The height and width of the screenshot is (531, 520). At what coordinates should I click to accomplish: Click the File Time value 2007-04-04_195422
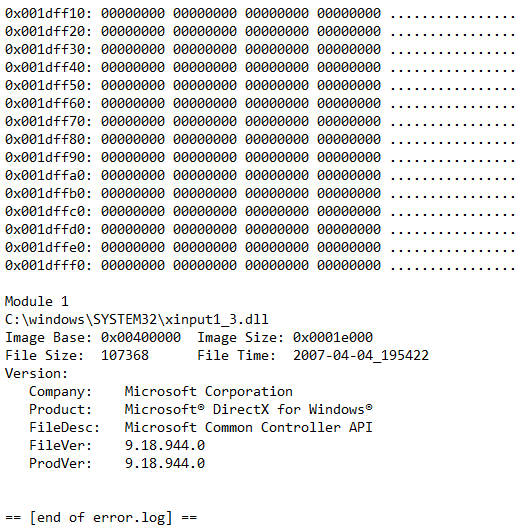361,355
